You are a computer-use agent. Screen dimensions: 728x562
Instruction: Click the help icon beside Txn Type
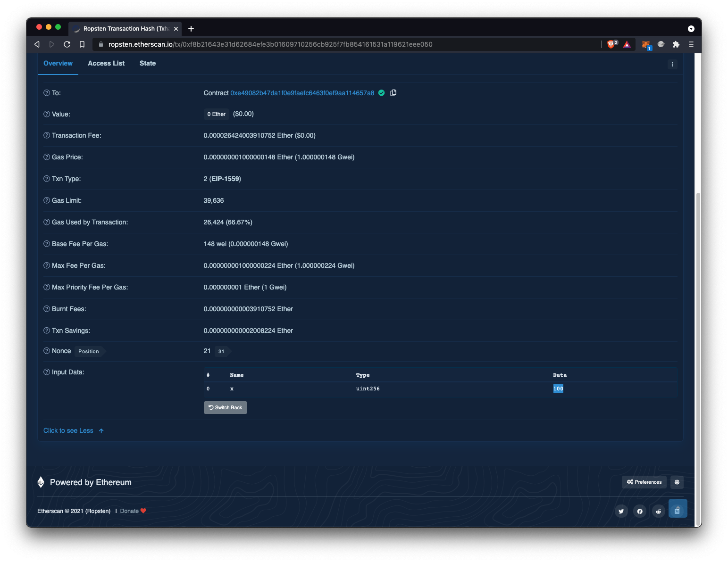tap(47, 179)
